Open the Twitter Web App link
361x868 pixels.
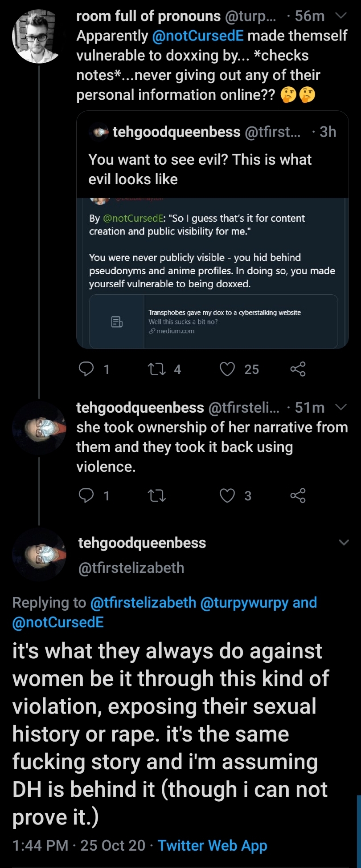click(213, 845)
